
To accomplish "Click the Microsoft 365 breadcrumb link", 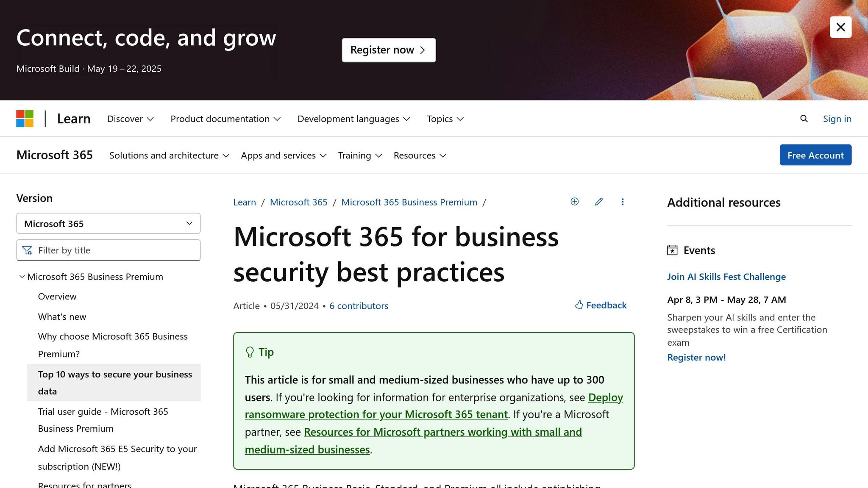I will pyautogui.click(x=298, y=202).
